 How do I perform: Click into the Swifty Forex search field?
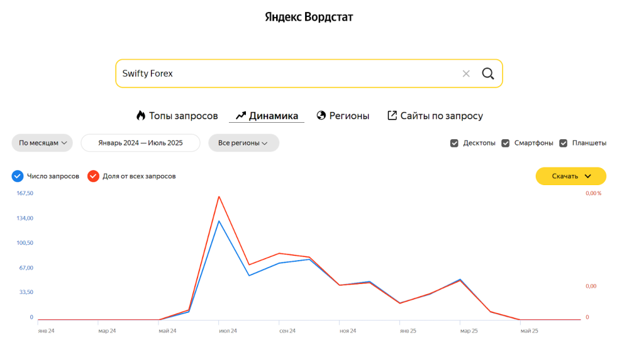pyautogui.click(x=283, y=74)
